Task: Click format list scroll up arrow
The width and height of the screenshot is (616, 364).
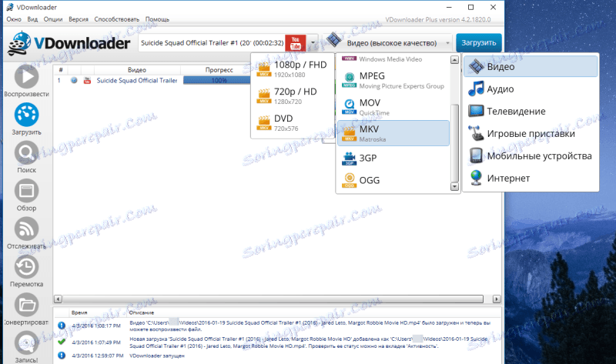Action: (x=454, y=60)
